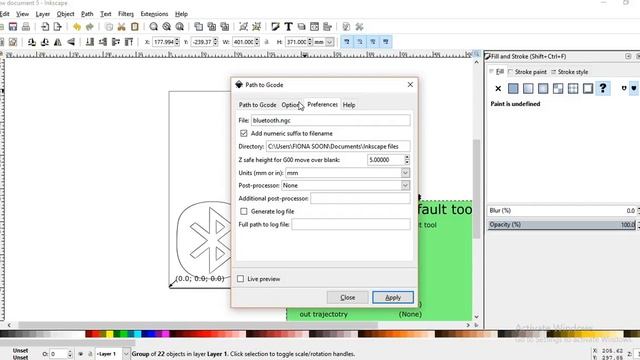Click the Import file toolbar icon
Viewport: 640px width, 360px height.
(45, 27)
